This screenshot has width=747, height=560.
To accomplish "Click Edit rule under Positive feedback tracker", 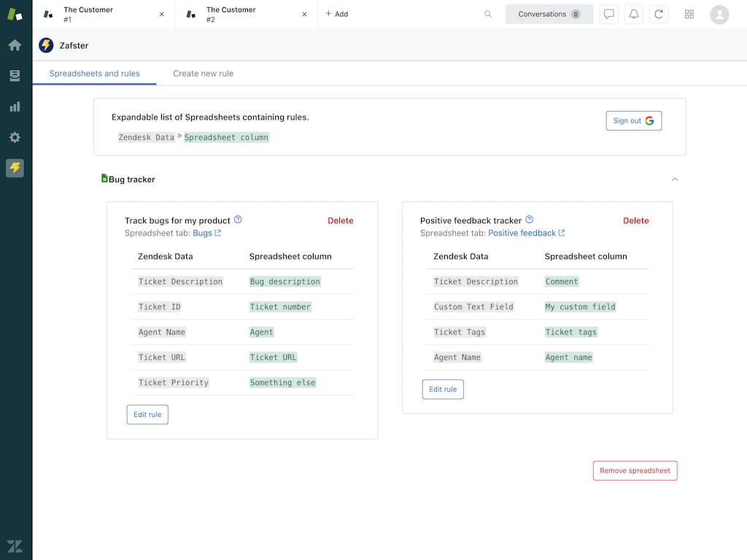I will point(443,389).
